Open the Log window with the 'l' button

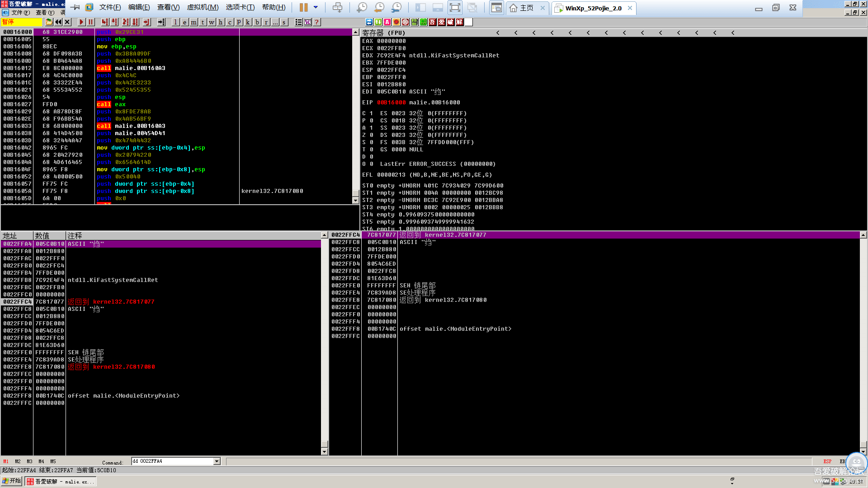point(175,22)
